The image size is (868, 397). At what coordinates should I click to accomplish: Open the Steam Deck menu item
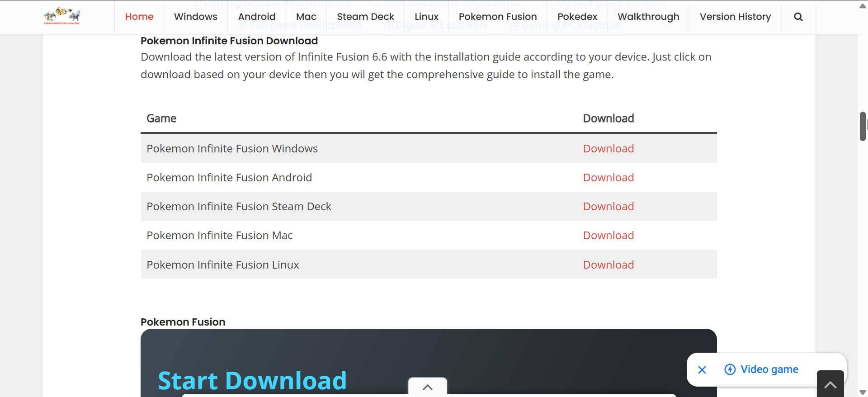(x=366, y=17)
